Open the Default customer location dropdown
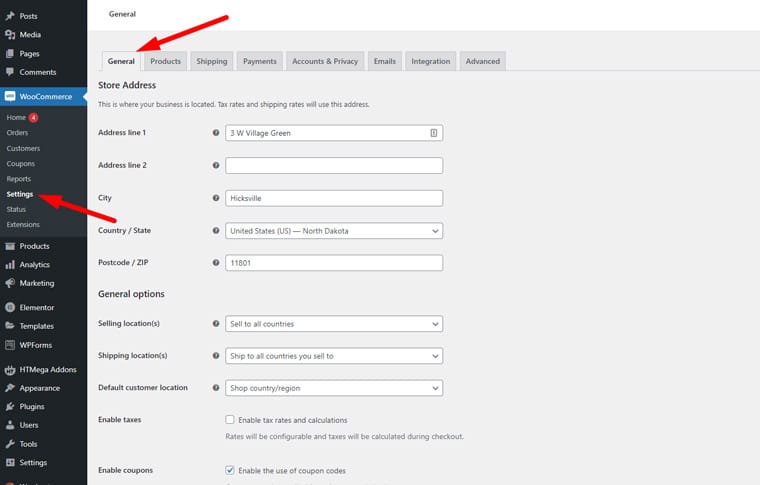 (x=334, y=388)
